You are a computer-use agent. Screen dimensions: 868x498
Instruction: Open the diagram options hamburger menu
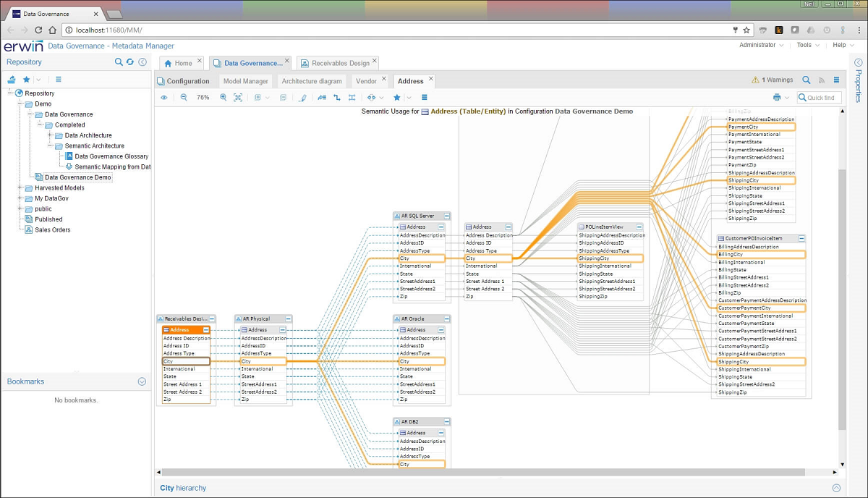[425, 97]
